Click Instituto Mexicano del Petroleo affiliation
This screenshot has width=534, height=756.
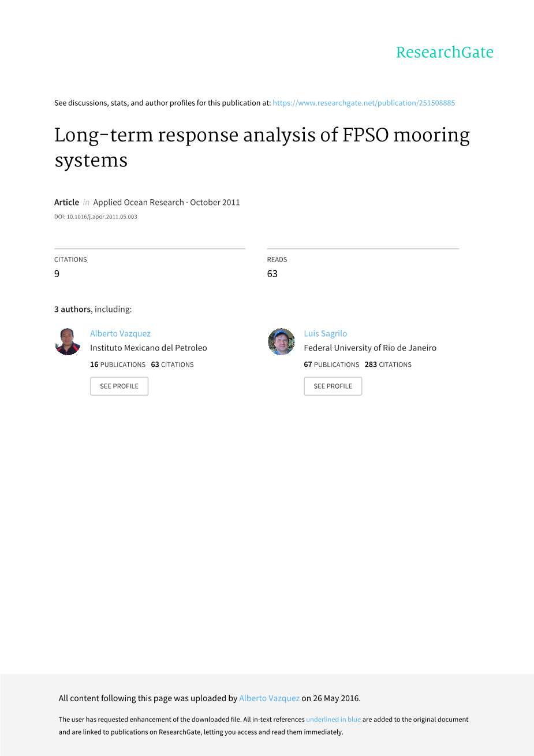click(148, 348)
